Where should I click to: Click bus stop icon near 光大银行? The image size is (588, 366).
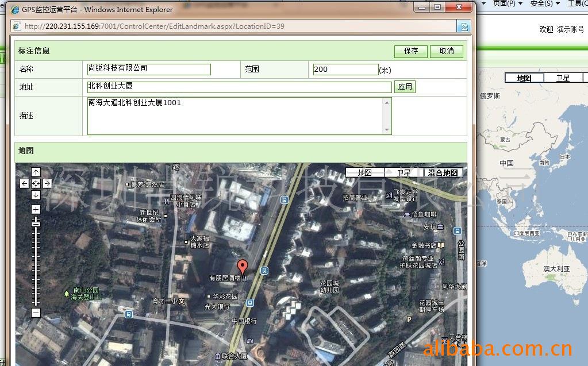click(250, 302)
